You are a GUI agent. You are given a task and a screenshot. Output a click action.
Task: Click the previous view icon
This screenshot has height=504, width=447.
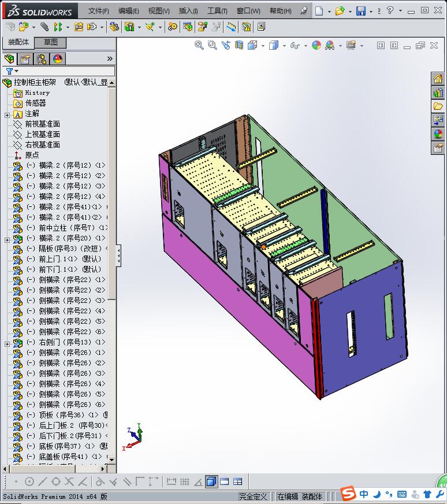point(226,45)
